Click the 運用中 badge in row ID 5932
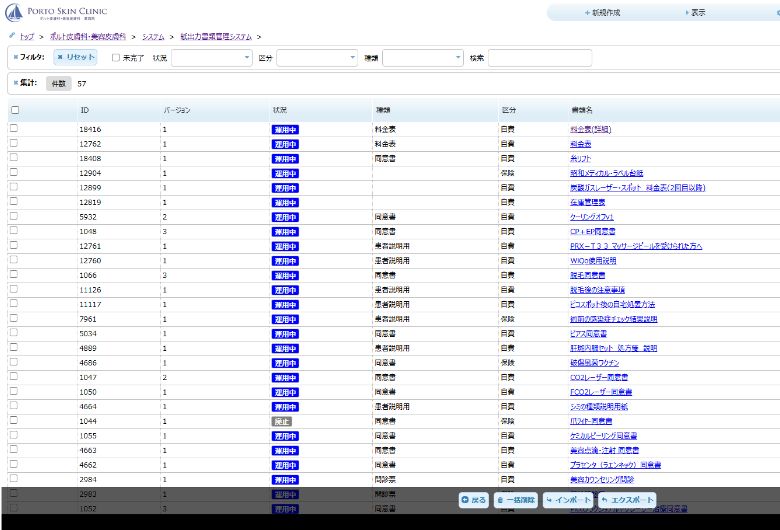This screenshot has width=780, height=530. tap(285, 217)
